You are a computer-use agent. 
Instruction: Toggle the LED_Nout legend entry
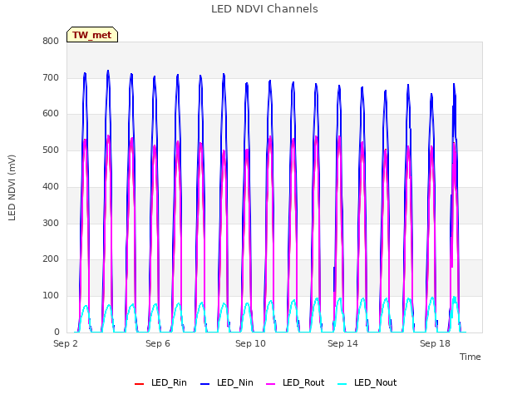coord(367,382)
